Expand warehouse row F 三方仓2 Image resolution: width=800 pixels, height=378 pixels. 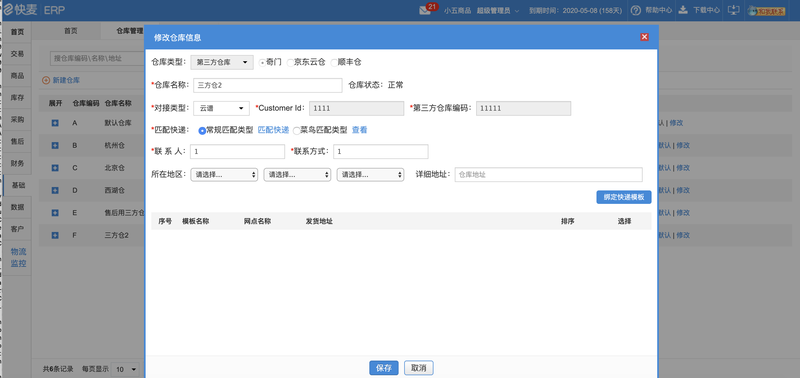point(55,235)
